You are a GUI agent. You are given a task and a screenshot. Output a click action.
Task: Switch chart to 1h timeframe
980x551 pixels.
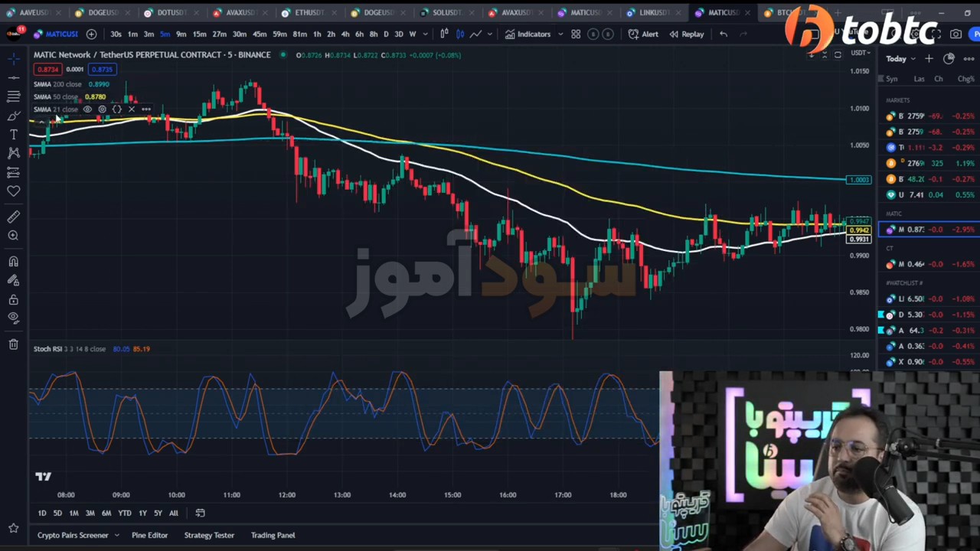click(317, 34)
